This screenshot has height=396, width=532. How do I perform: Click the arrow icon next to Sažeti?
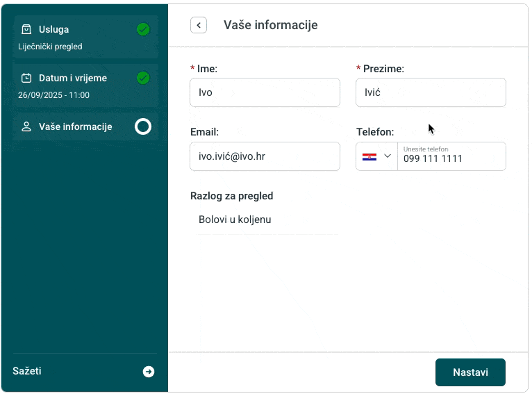[149, 372]
